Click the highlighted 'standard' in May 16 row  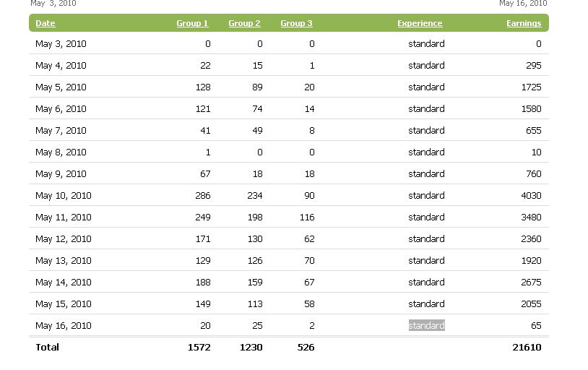coord(426,326)
